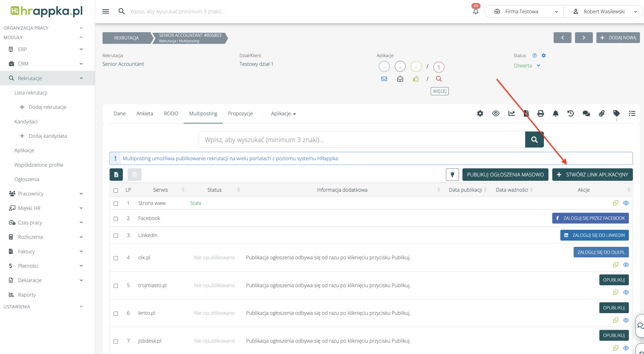
Task: Click Stwórz link aplikacyjny button
Action: tap(592, 175)
